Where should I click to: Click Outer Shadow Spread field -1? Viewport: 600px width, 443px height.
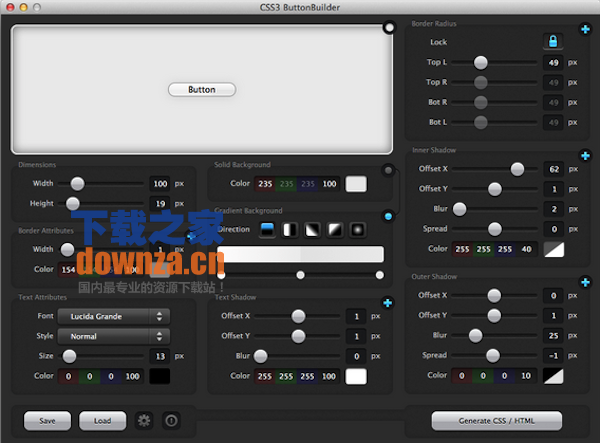[x=553, y=356]
